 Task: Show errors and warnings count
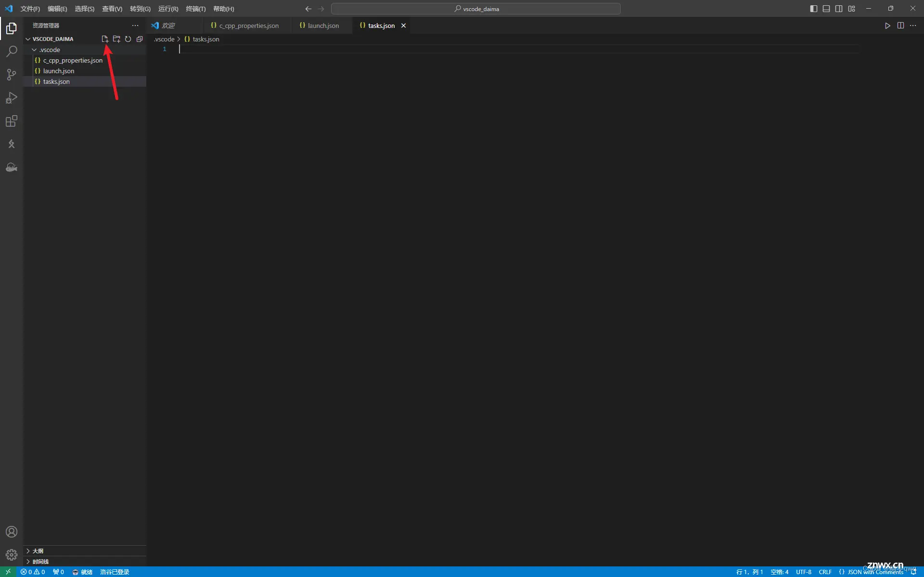coord(33,572)
